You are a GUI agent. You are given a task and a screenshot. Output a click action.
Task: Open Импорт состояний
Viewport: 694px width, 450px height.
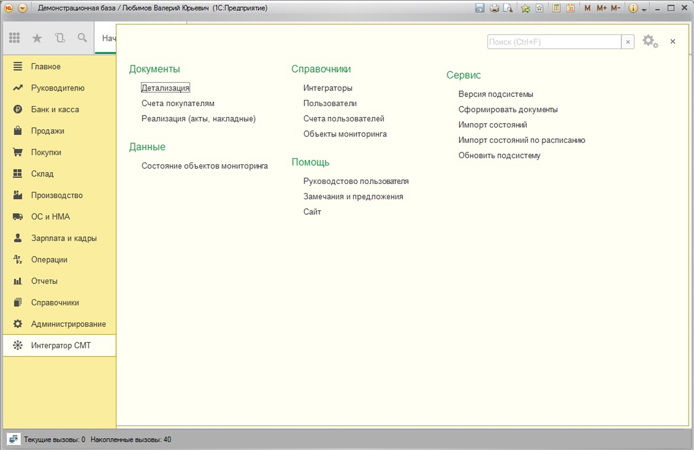click(493, 125)
